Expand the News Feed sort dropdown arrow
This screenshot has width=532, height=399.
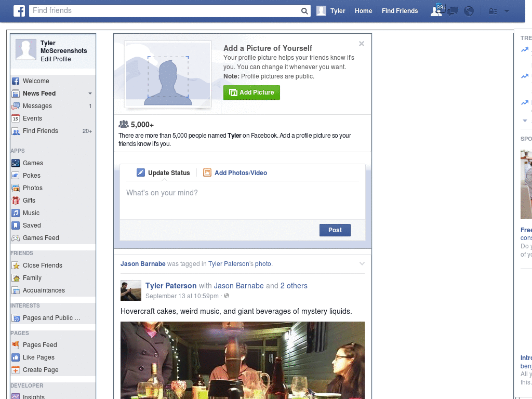pyautogui.click(x=90, y=94)
